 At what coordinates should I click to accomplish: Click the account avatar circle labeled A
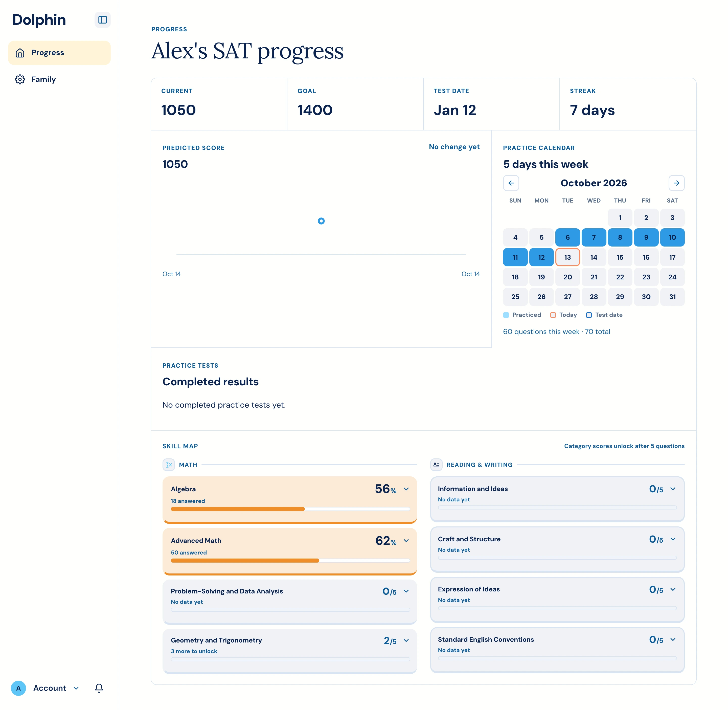click(x=18, y=688)
